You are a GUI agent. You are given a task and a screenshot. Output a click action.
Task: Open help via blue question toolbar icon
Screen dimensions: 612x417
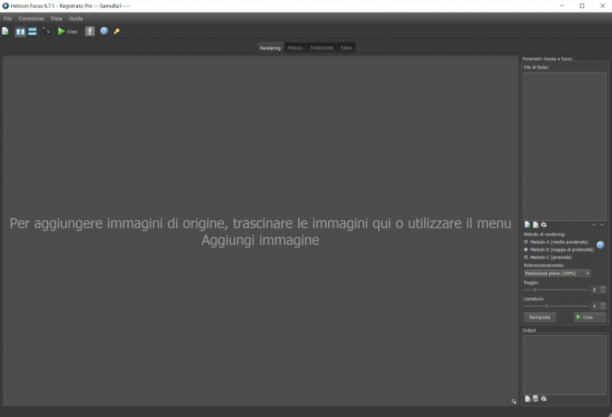104,31
